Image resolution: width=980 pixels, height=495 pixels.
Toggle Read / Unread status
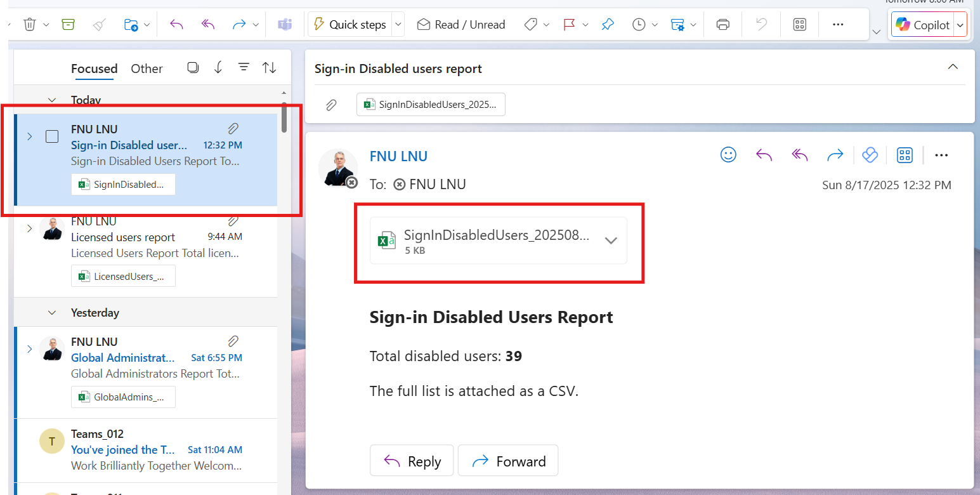pos(461,25)
